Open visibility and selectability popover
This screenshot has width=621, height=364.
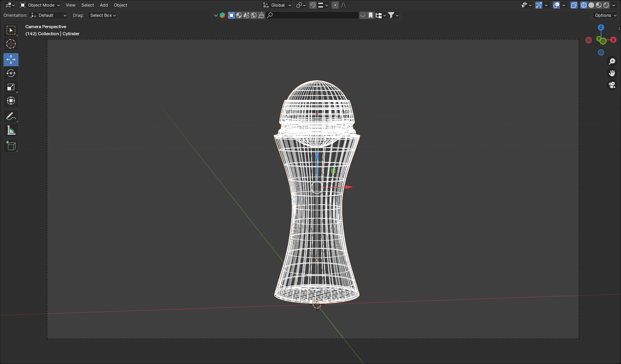526,5
